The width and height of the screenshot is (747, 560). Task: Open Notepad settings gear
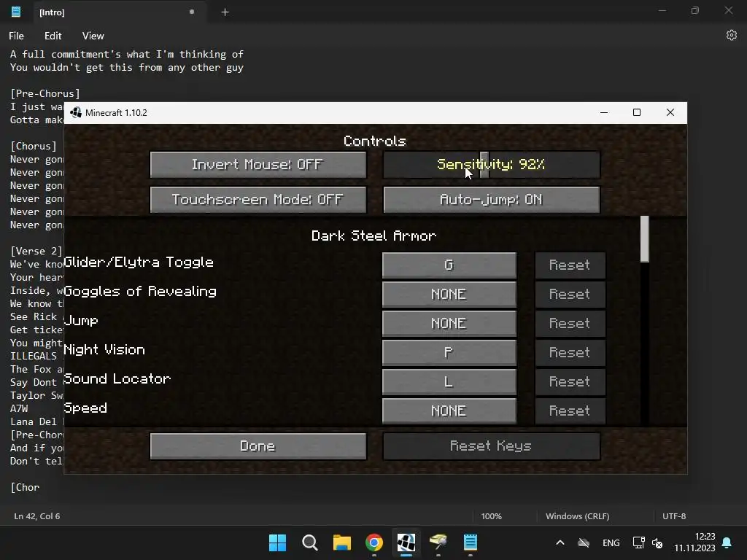click(x=731, y=35)
